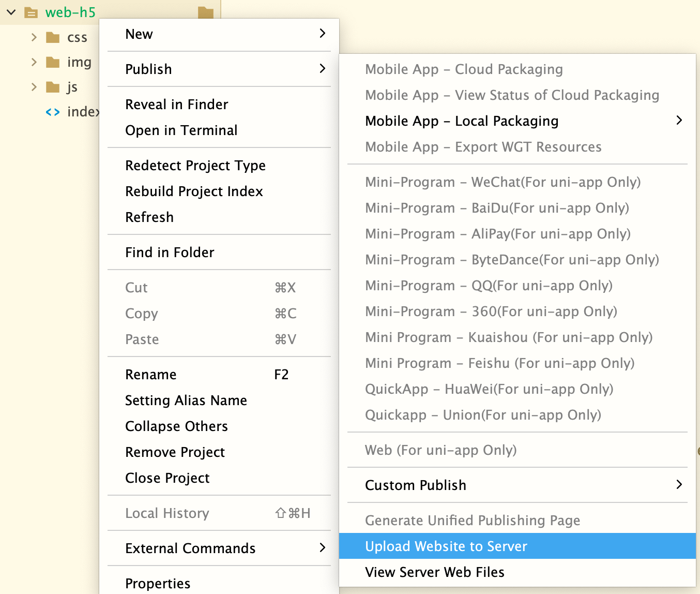Image resolution: width=700 pixels, height=594 pixels.
Task: Open project Properties
Action: click(x=219, y=584)
